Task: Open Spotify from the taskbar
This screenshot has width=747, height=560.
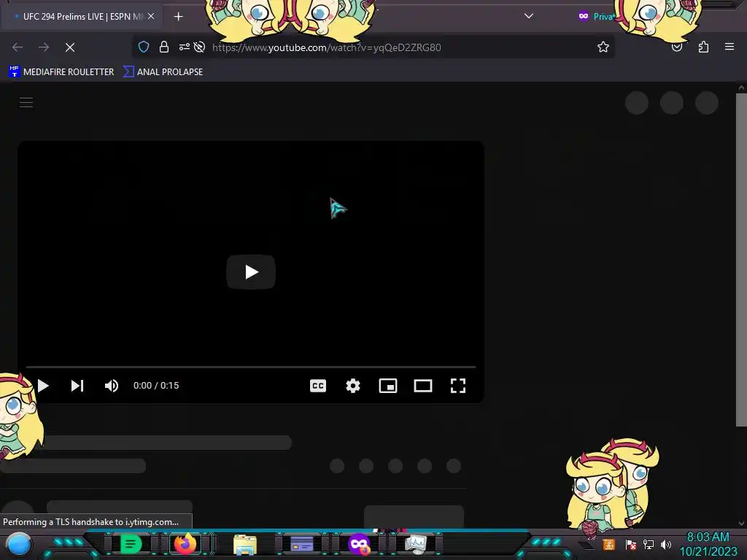Action: point(131,544)
